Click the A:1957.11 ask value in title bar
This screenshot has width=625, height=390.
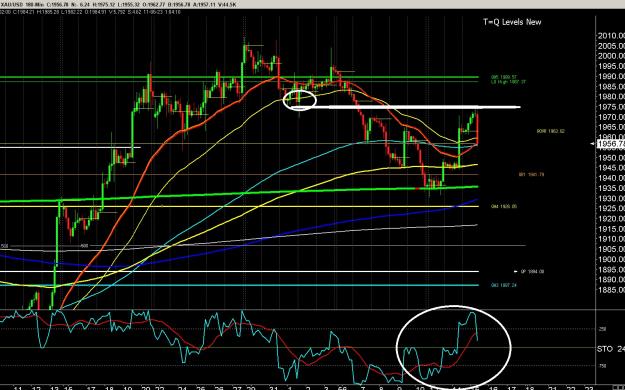(204, 4)
